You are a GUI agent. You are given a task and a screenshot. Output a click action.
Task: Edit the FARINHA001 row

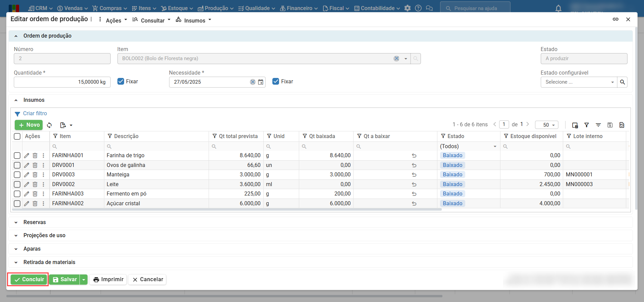click(x=26, y=156)
